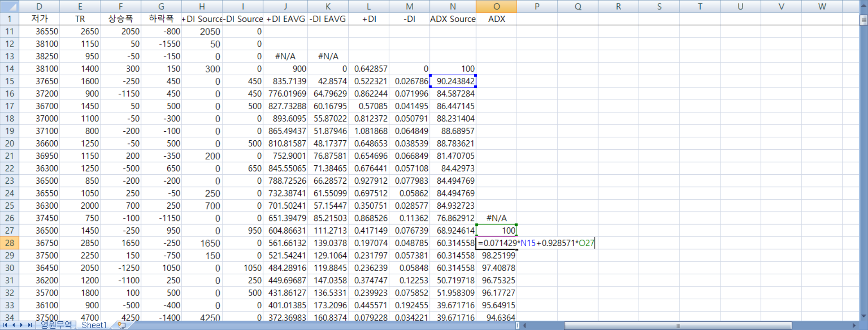Jump to the last sheet tab arrow

point(30,325)
